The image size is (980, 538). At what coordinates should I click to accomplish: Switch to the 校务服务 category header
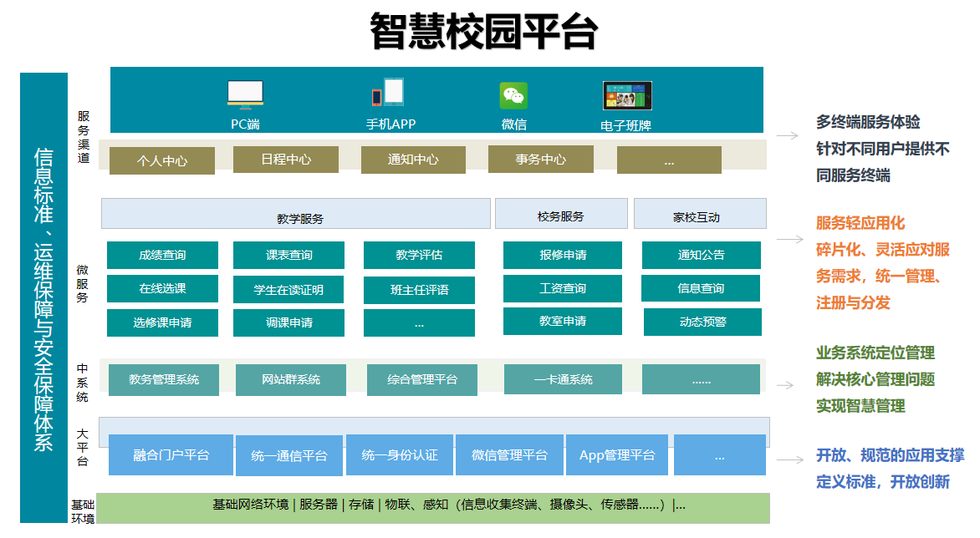561,214
